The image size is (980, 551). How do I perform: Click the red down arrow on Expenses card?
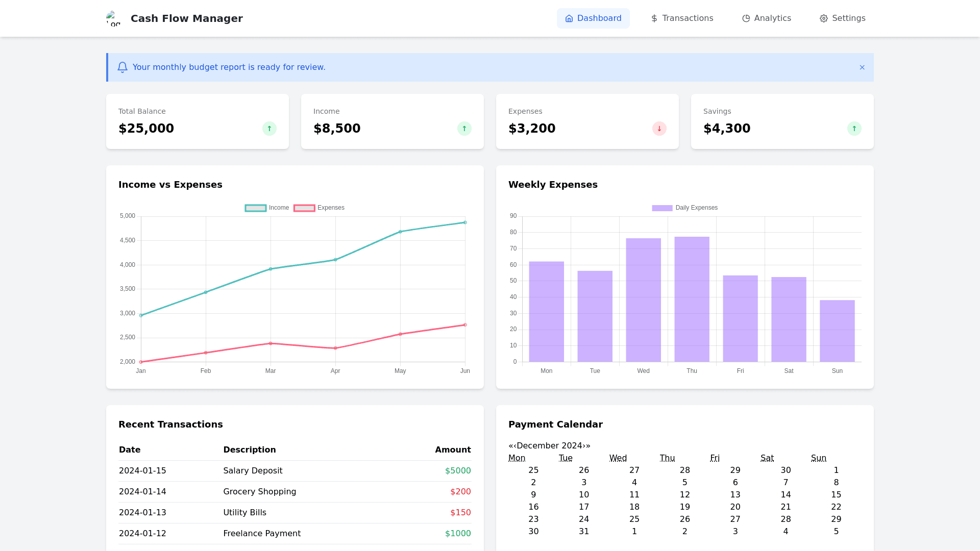tap(659, 129)
